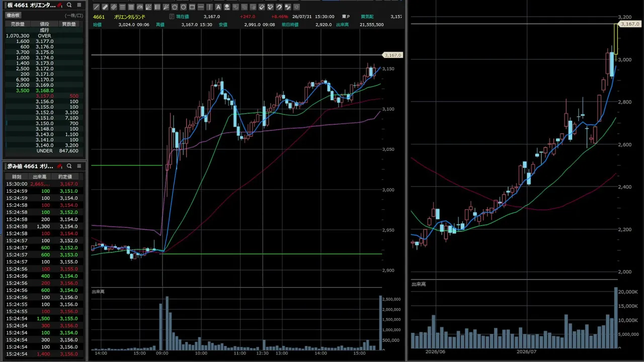
Task: Open the document icon beside 現在値
Action: (x=172, y=17)
